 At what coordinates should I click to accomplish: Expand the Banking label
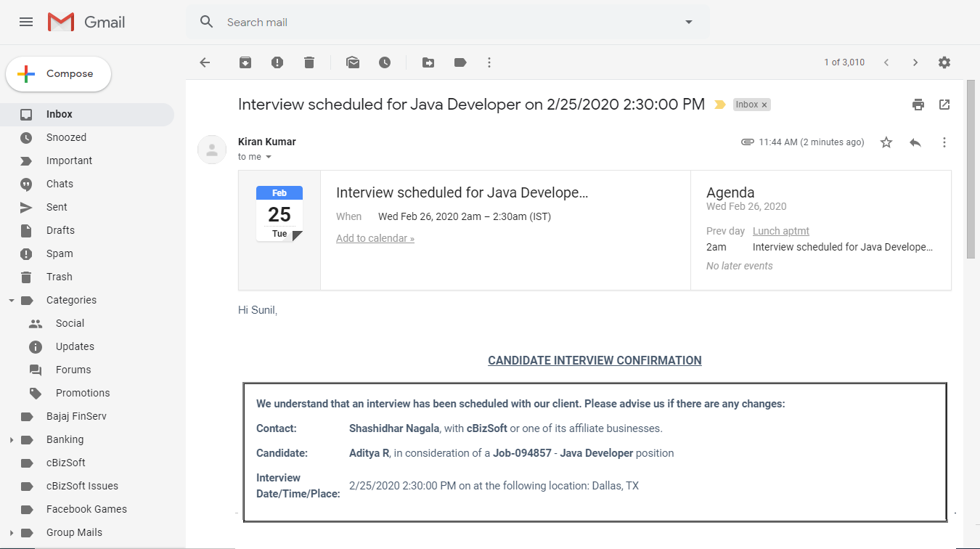pyautogui.click(x=11, y=439)
